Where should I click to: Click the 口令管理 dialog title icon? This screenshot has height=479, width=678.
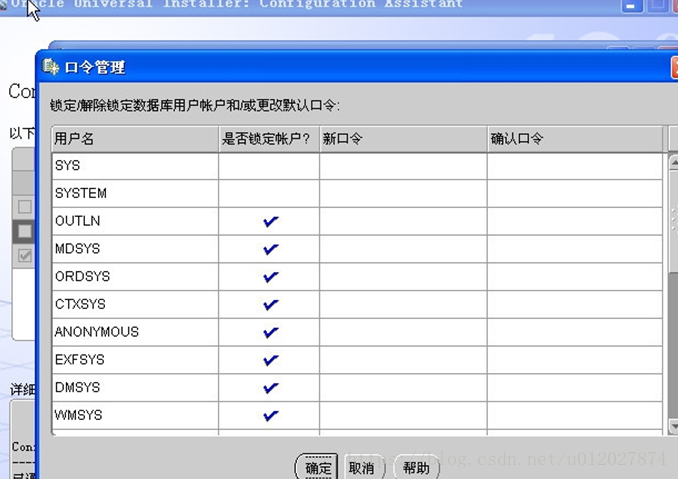pos(51,67)
